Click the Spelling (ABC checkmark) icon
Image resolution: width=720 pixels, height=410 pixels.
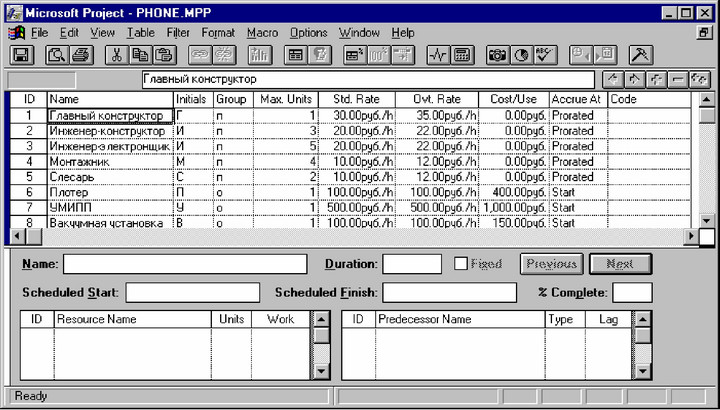(546, 55)
